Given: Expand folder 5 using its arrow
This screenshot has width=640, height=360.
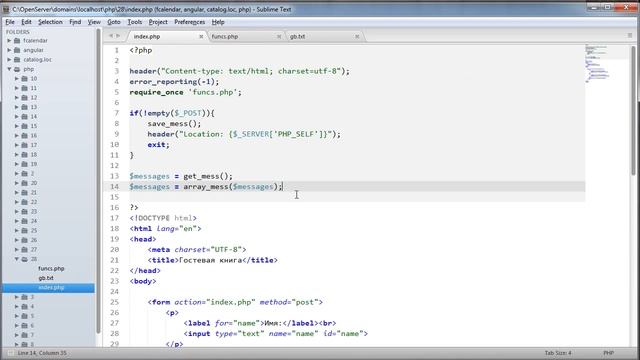Looking at the screenshot, I should (x=17, y=316).
